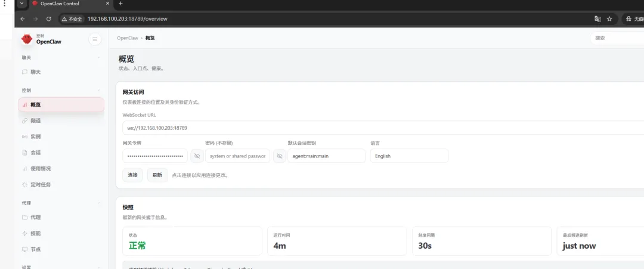Viewport: 644px width, 269px height.
Task: Open the 会话 sessions sidebar item
Action: pyautogui.click(x=61, y=152)
